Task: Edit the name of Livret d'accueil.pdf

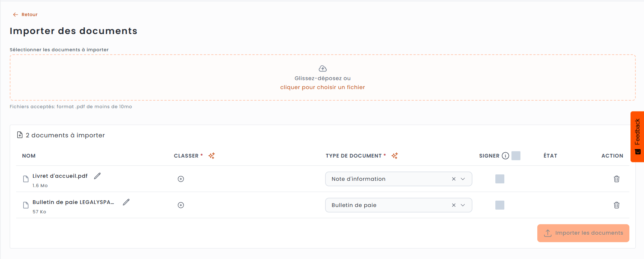Action: click(97, 176)
